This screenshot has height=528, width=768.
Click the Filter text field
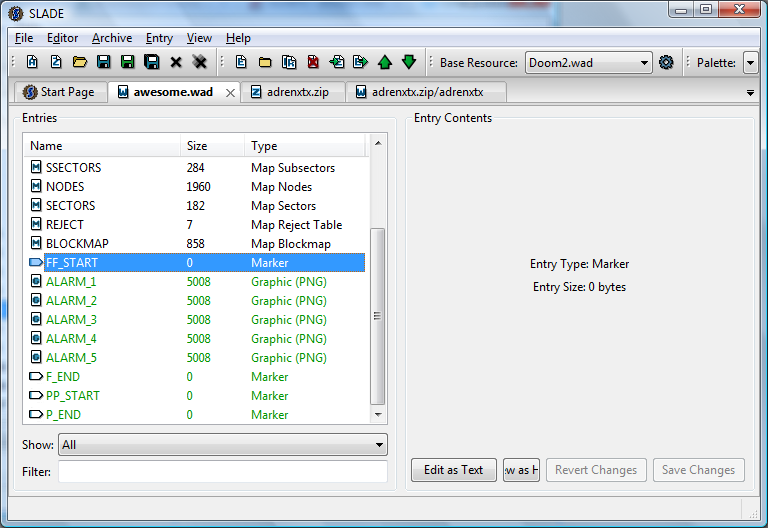click(223, 472)
